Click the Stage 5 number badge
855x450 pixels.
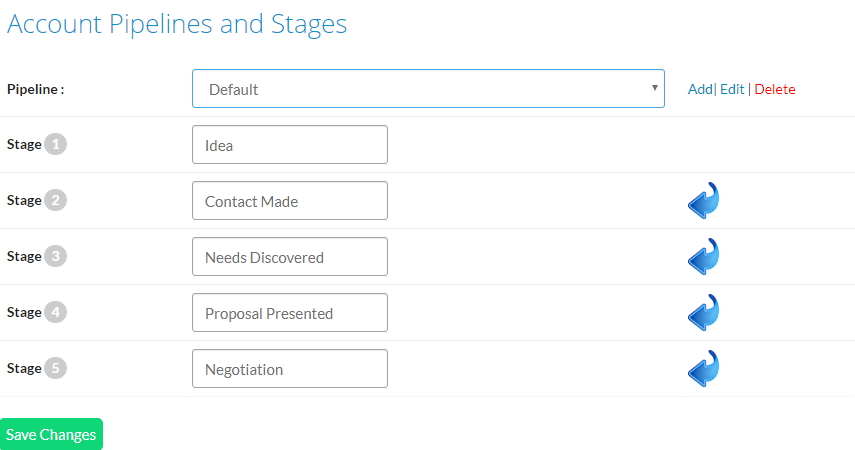click(56, 368)
